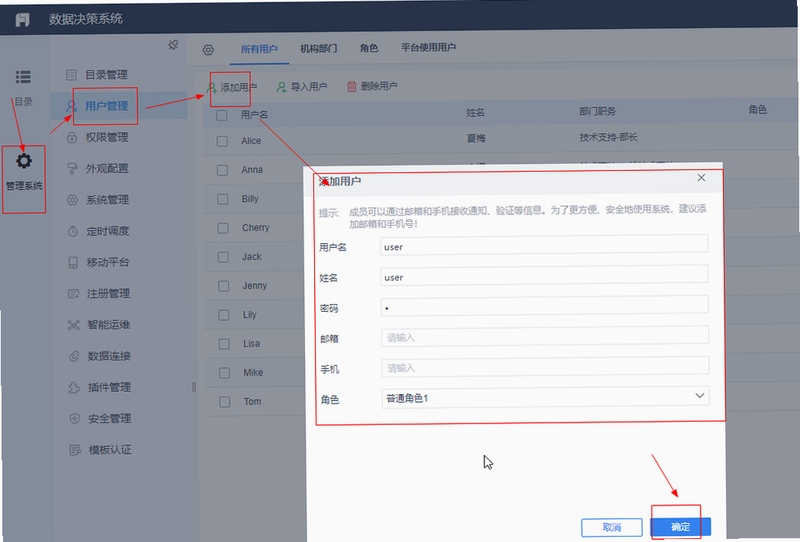Click the 手机 input field

click(x=545, y=366)
